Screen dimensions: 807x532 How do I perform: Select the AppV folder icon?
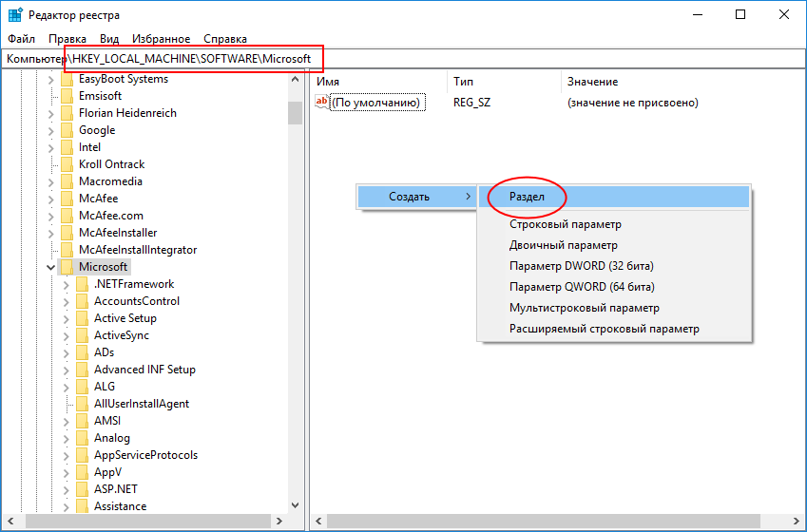[83, 472]
